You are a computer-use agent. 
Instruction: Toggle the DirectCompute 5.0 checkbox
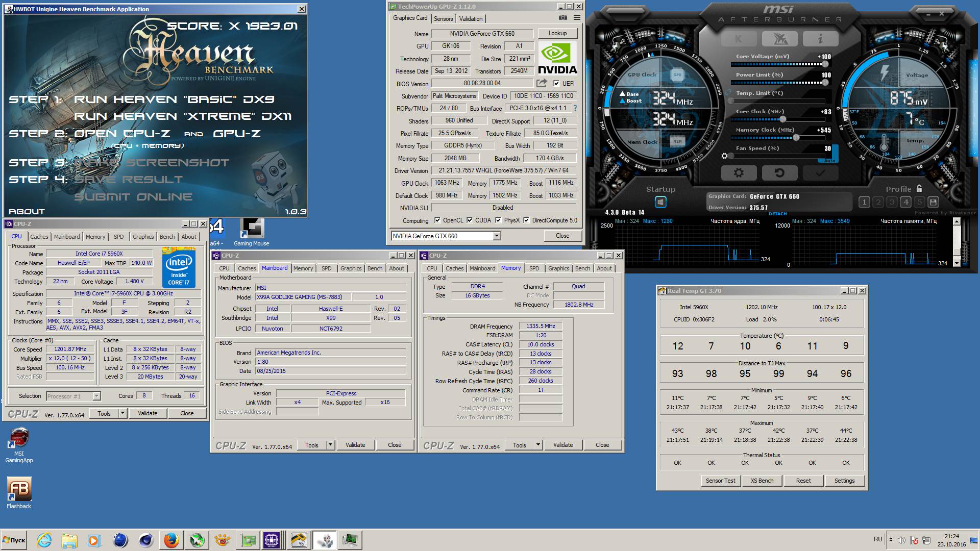coord(526,220)
